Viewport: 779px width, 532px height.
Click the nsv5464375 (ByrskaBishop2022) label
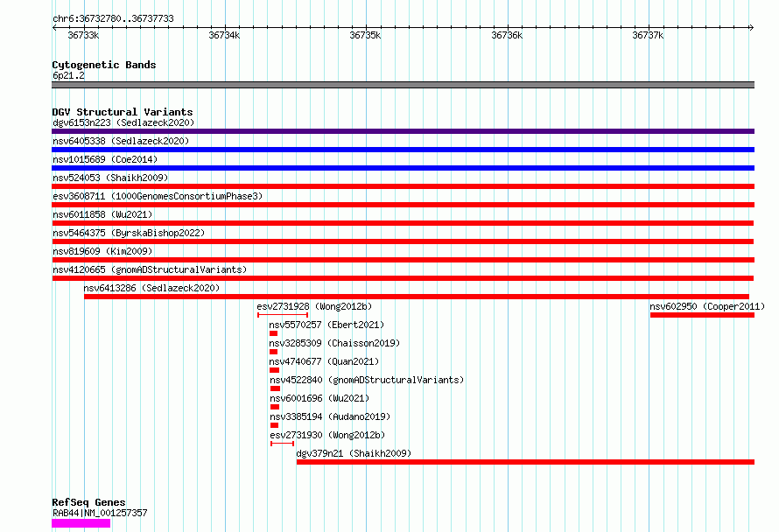tap(129, 233)
